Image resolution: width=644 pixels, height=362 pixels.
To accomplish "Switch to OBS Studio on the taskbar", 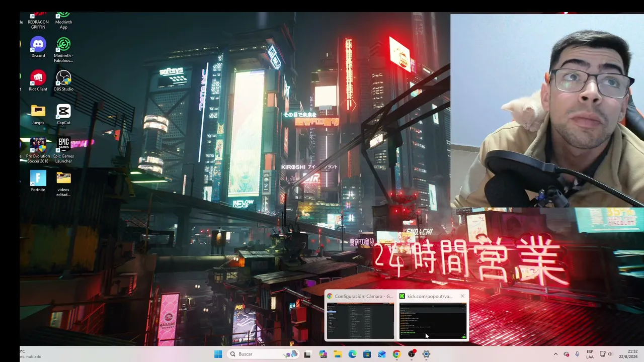I will (412, 354).
